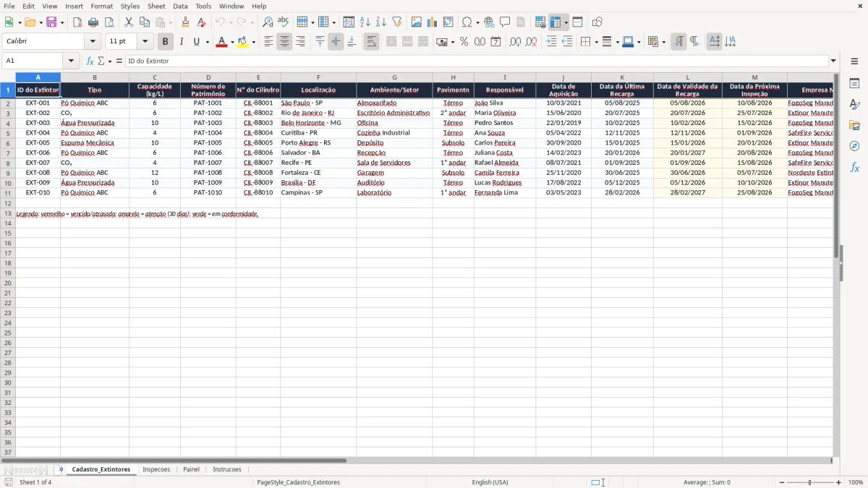
Task: Open a file with the folder icon
Action: point(29,22)
